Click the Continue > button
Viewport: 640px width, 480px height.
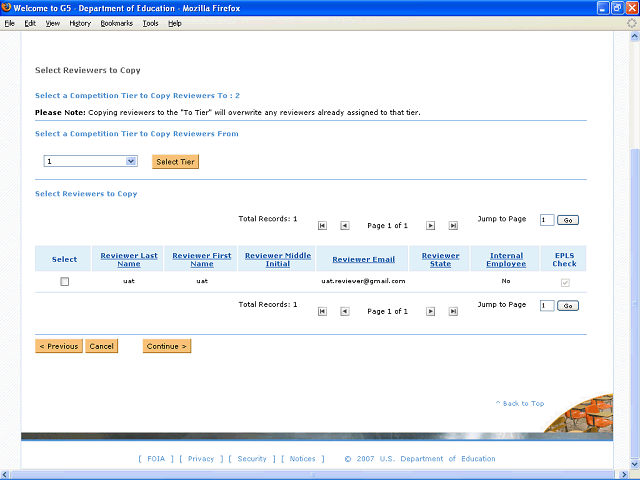click(x=167, y=346)
